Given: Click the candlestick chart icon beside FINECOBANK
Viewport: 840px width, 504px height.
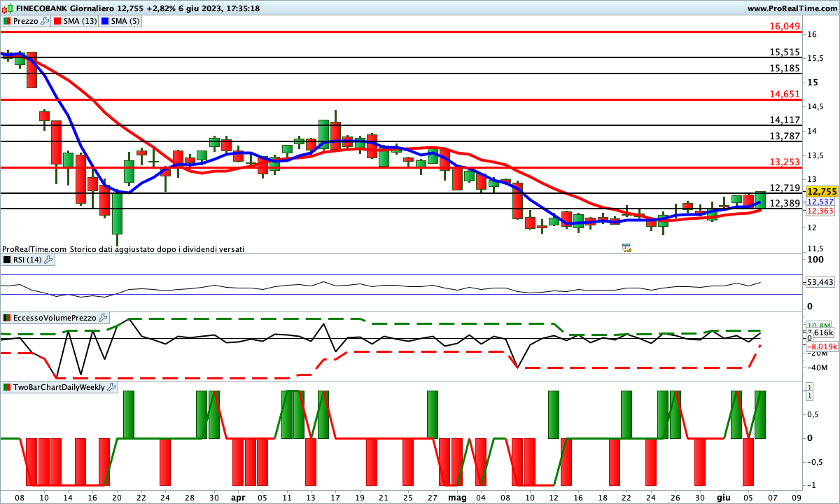Looking at the screenshot, I should [x=8, y=8].
